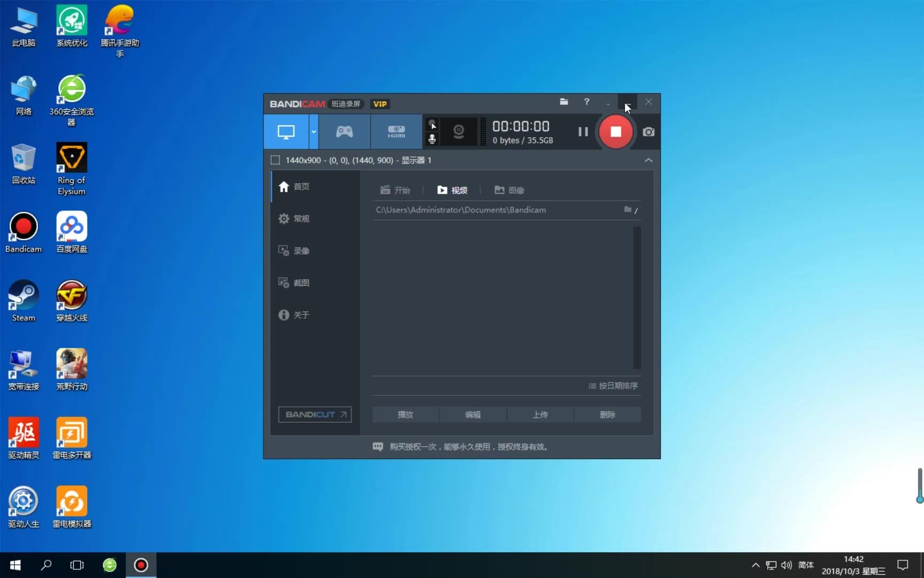Click the purchase license message at bottom
The width and height of the screenshot is (924, 578).
469,446
